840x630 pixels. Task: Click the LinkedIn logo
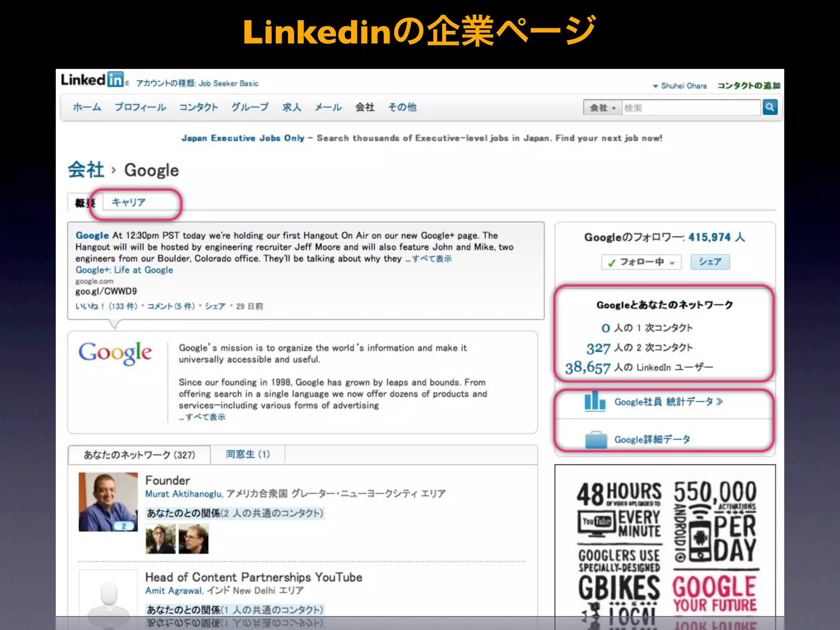coord(93,79)
